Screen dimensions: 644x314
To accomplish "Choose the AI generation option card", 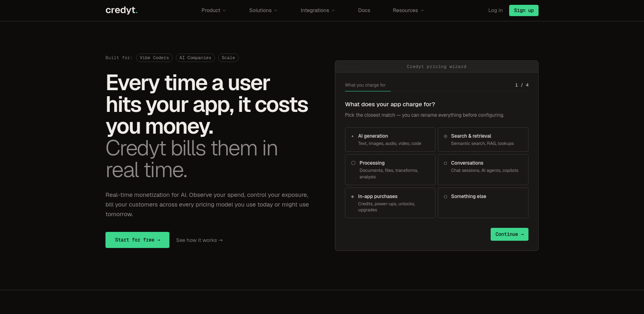I will (390, 139).
